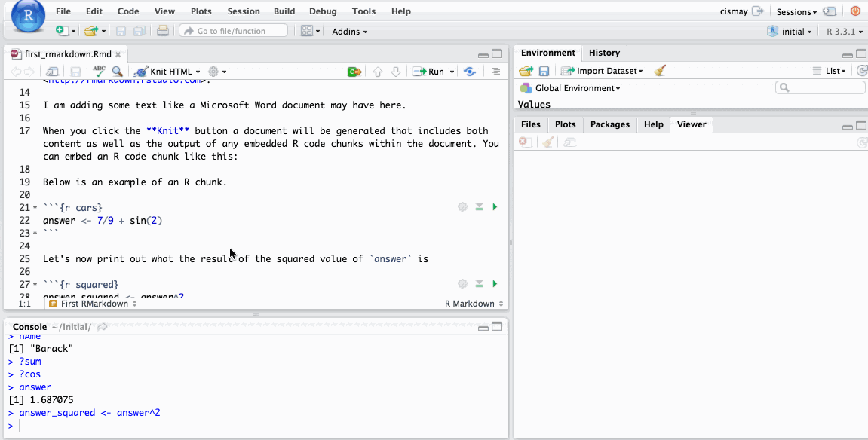
Task: Open squared chunk options gear
Action: [x=463, y=283]
